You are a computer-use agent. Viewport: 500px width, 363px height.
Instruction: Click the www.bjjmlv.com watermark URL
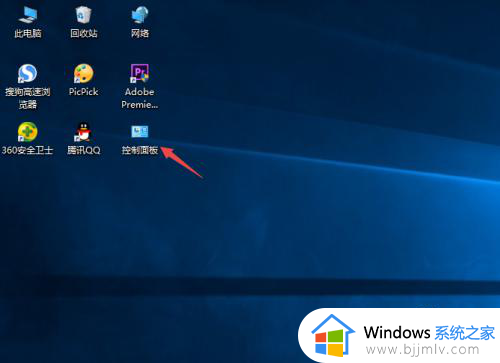click(423, 349)
